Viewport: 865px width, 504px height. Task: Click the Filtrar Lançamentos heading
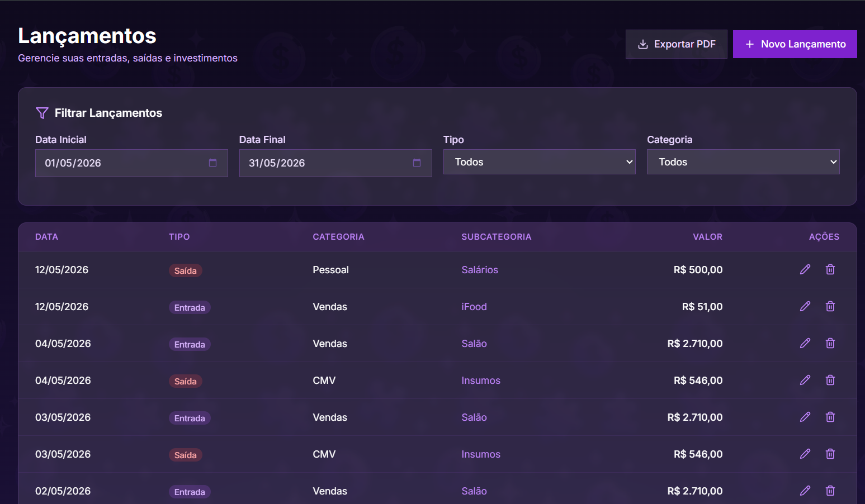pyautogui.click(x=108, y=113)
